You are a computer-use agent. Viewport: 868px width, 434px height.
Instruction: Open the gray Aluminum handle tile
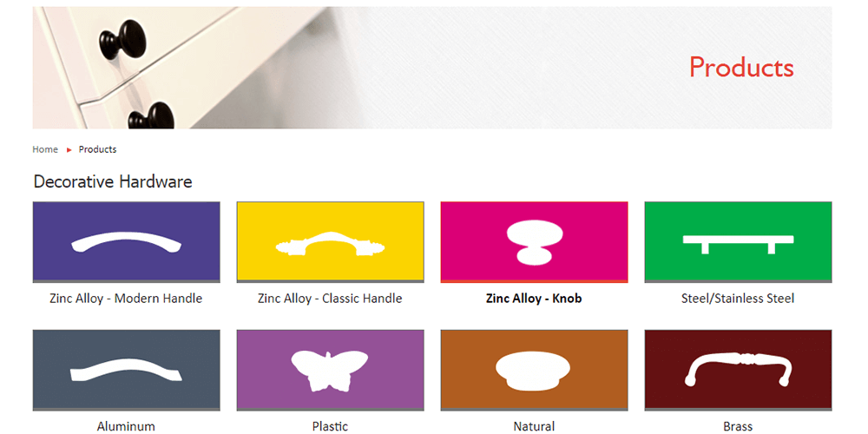coord(126,371)
